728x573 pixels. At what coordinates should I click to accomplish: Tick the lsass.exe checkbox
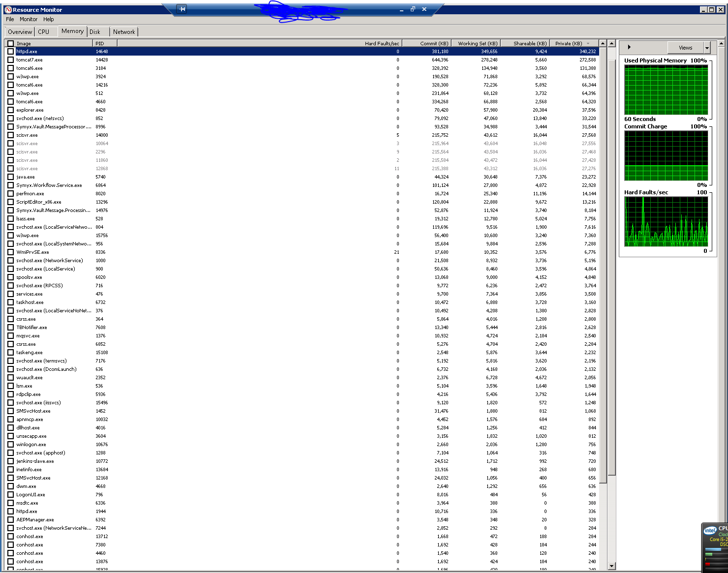click(x=11, y=218)
